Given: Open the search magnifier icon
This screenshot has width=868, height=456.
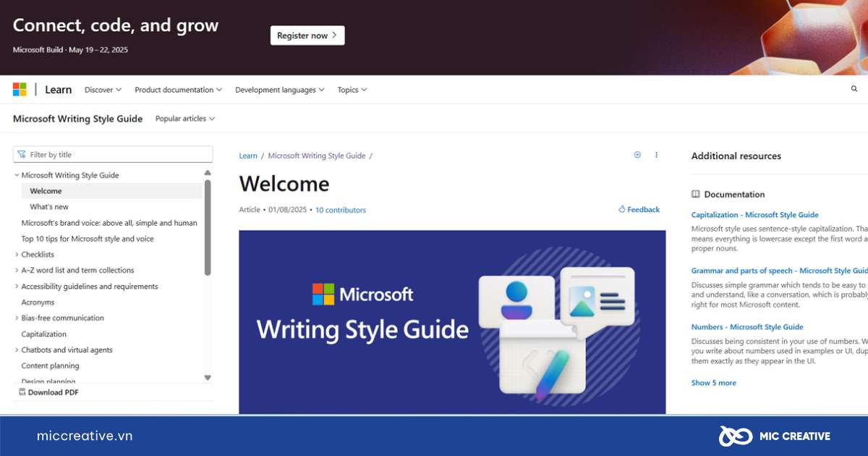Looking at the screenshot, I should [x=854, y=89].
